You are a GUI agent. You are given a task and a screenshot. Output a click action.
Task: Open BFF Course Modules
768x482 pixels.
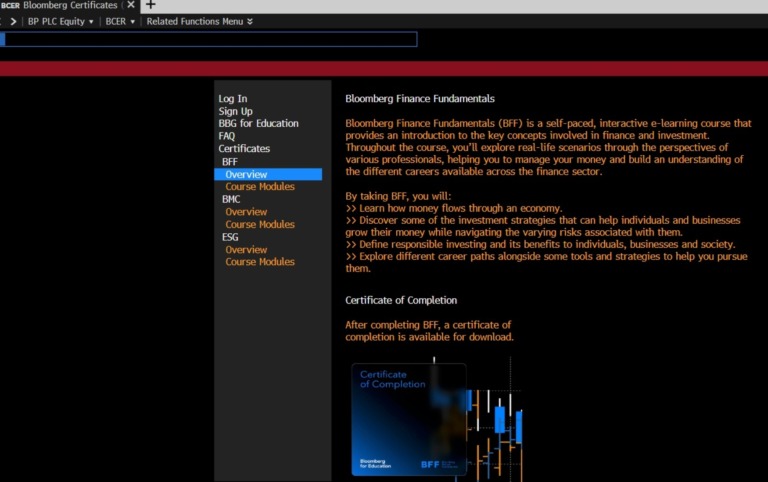coord(260,186)
